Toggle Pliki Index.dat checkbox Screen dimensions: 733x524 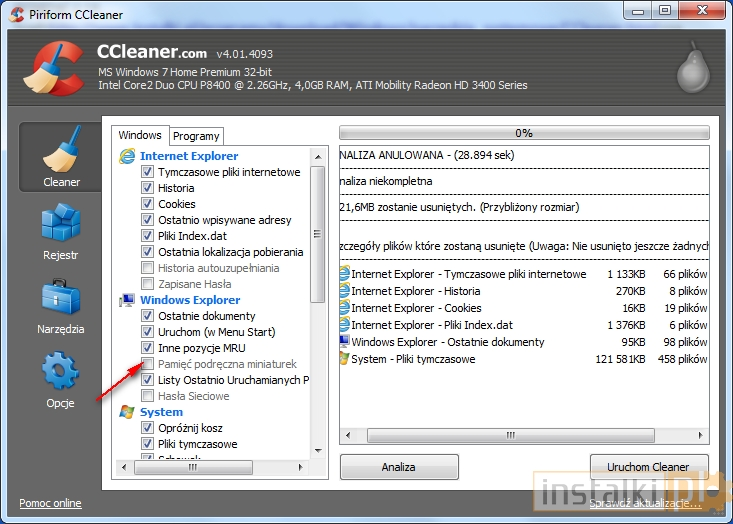pos(147,235)
